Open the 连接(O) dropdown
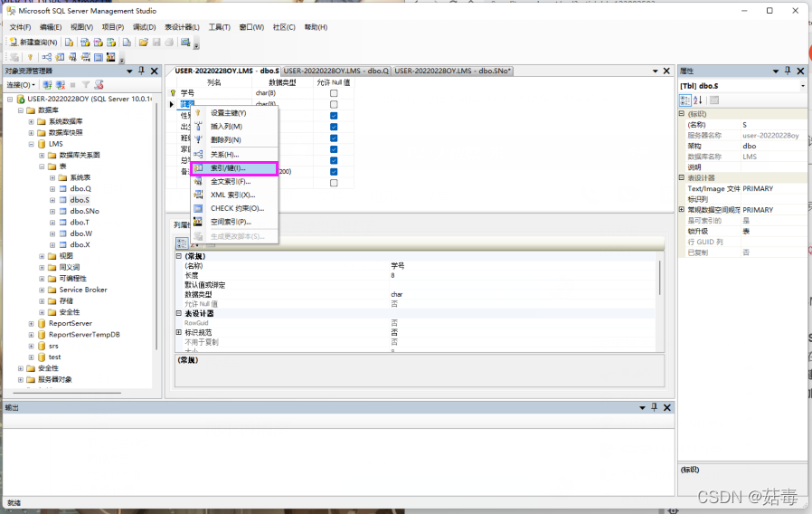The image size is (812, 514). [x=21, y=84]
